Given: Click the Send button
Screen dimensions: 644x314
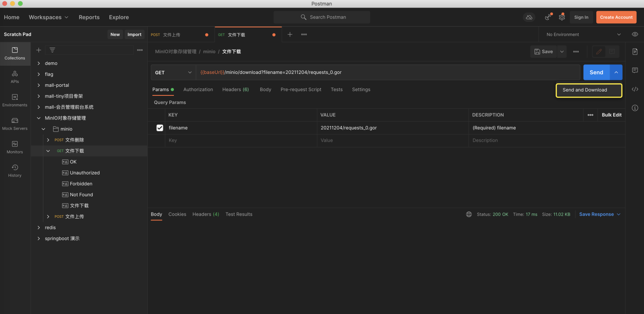Looking at the screenshot, I should coord(596,73).
